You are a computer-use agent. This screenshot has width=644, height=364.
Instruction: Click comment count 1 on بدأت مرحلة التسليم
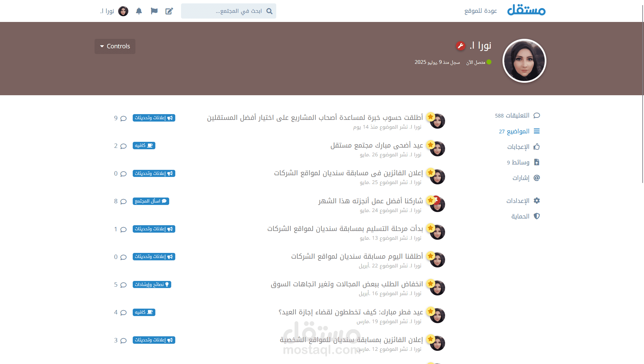(x=120, y=229)
